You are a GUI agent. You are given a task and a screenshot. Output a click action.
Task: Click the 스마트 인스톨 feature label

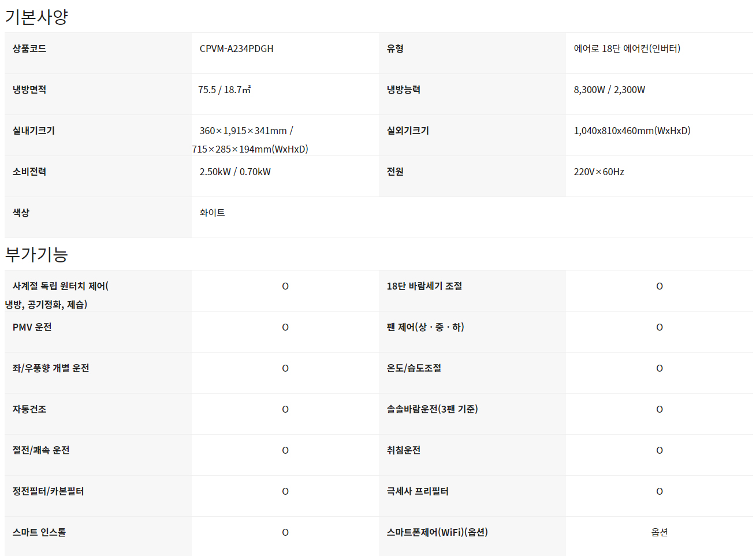click(39, 532)
